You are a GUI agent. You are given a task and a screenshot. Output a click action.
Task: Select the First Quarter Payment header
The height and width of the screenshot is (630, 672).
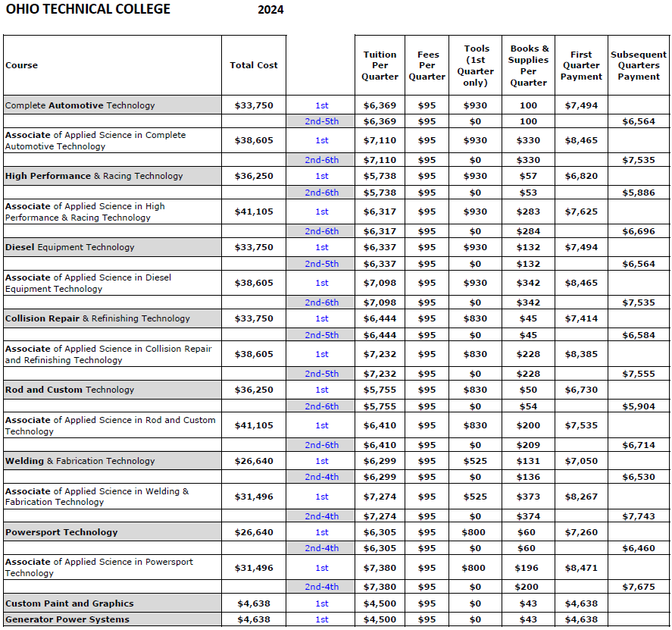tap(581, 65)
